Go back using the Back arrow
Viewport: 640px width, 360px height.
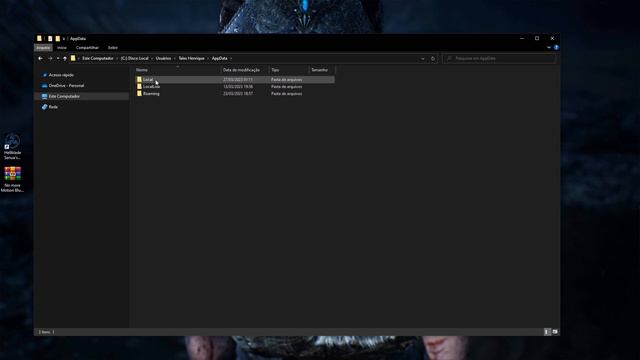click(x=40, y=58)
